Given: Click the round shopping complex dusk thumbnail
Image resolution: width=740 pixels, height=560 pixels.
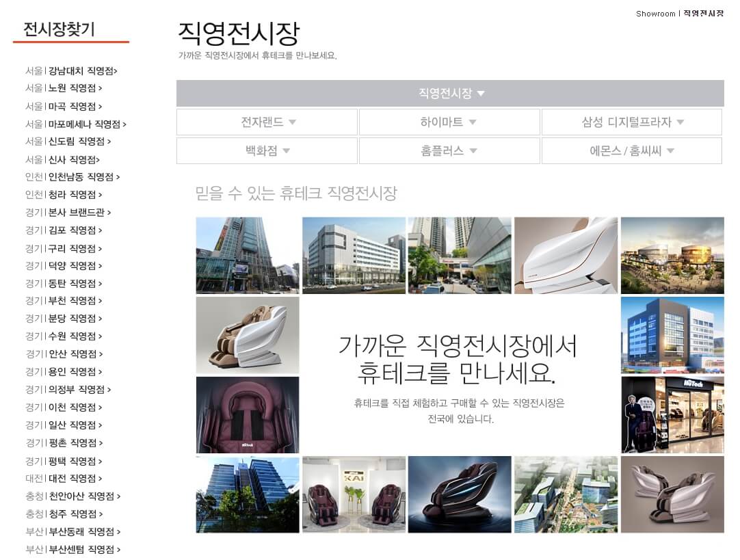Looking at the screenshot, I should pos(672,255).
